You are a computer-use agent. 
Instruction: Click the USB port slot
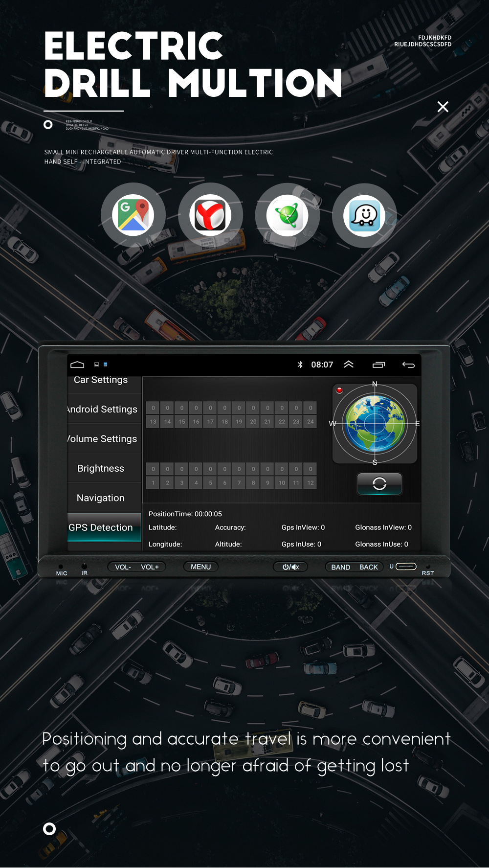click(x=406, y=567)
